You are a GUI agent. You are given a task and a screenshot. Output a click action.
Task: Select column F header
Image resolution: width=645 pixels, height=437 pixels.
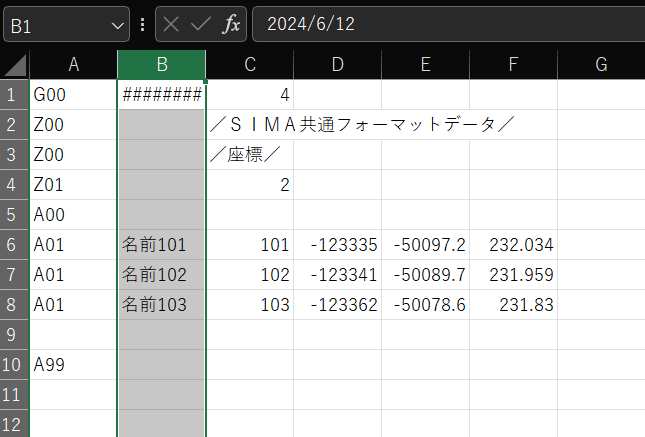(513, 65)
